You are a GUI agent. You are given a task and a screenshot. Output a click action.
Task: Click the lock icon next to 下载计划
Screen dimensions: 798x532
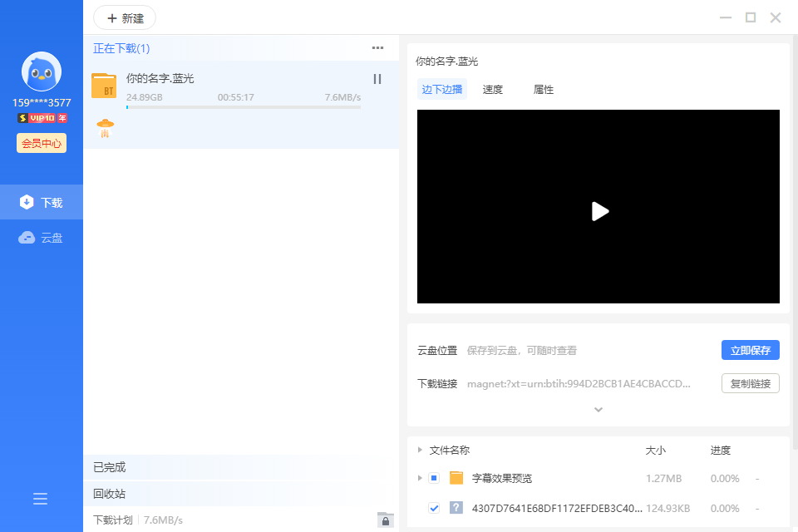click(x=385, y=520)
